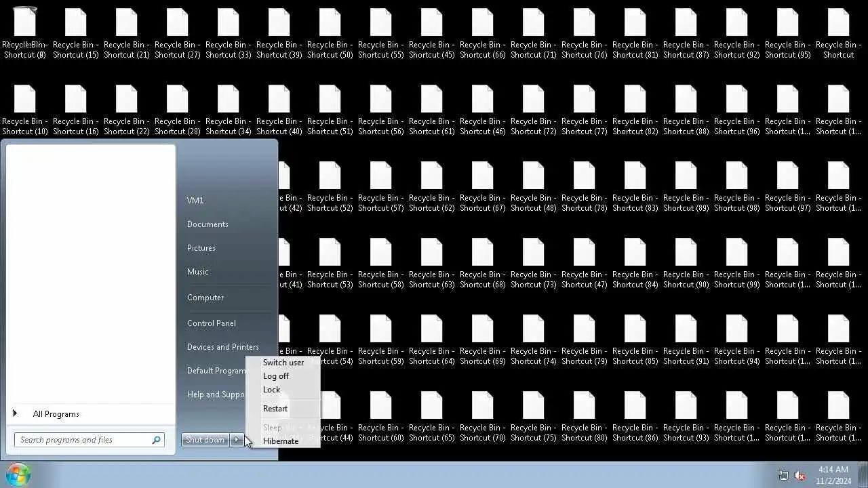The image size is (868, 488).
Task: Click the network tray icon
Action: 783,475
